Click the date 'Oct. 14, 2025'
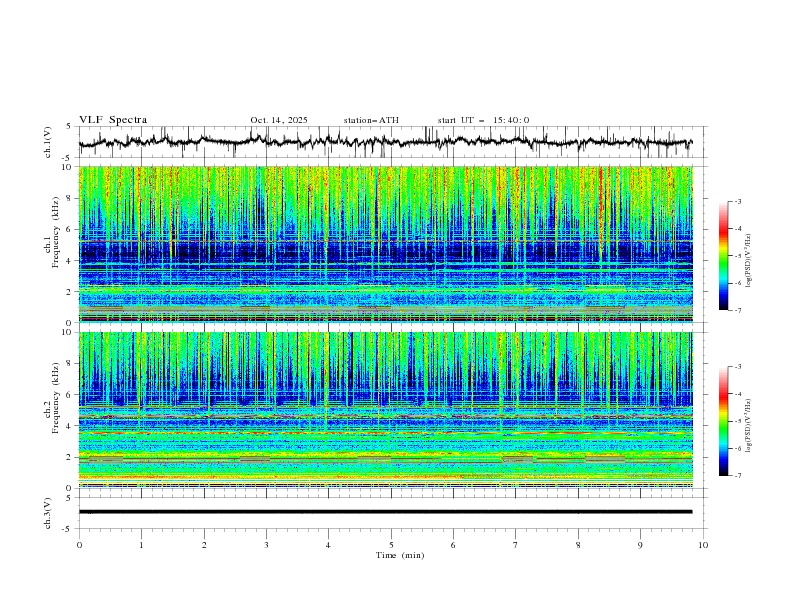 (x=279, y=120)
